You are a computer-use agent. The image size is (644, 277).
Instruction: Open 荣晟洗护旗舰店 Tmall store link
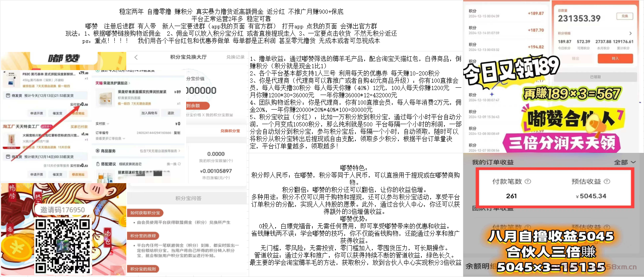112,83
